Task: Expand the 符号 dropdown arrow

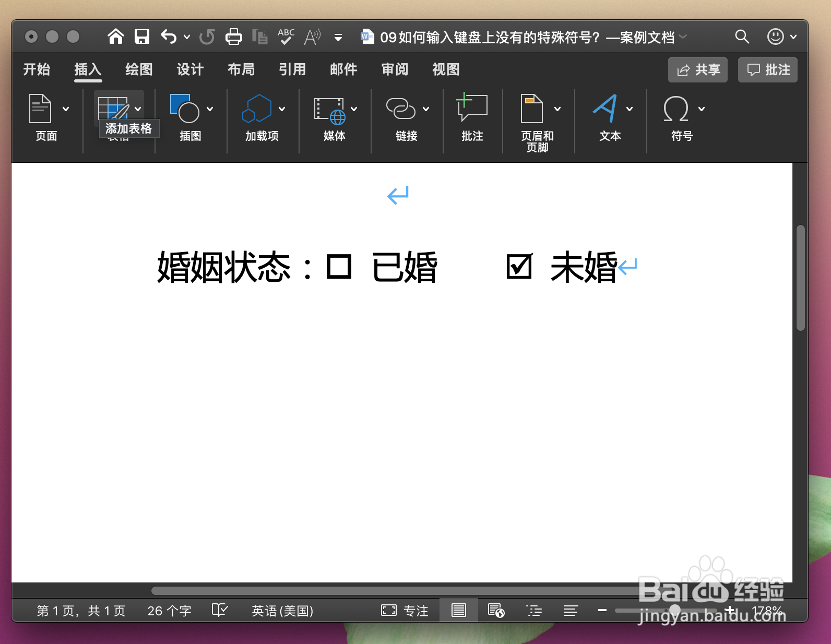Action: (702, 109)
